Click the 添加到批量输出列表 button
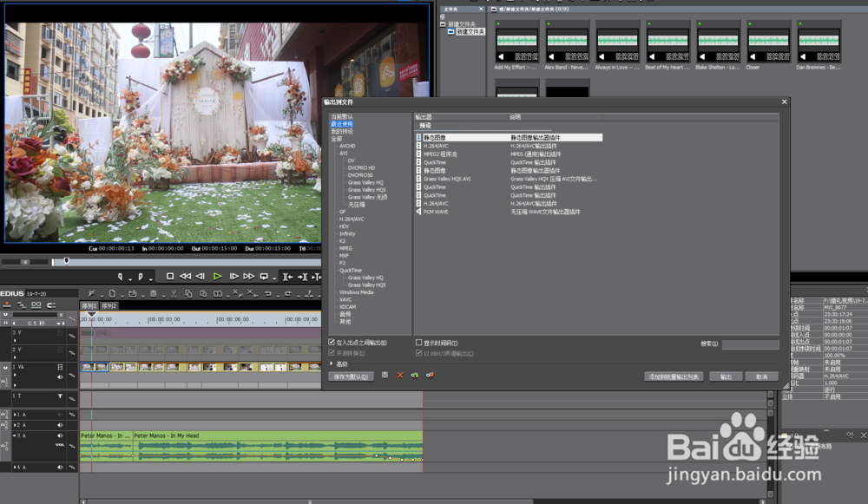The image size is (868, 504). [x=674, y=376]
